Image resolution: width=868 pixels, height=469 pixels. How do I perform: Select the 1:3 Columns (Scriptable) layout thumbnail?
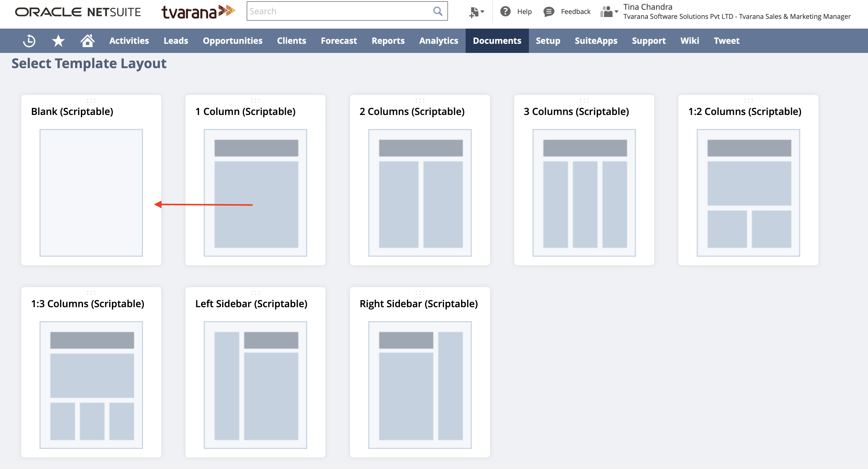click(x=91, y=385)
